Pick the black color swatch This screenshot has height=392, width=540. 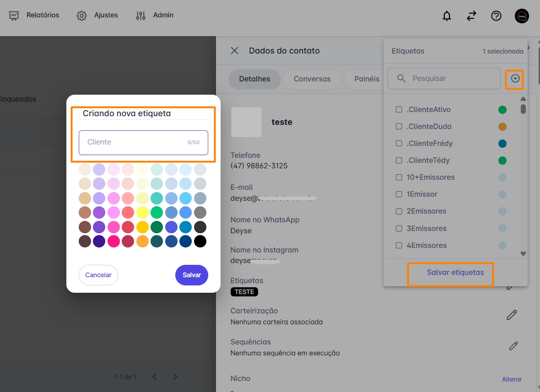click(x=200, y=242)
